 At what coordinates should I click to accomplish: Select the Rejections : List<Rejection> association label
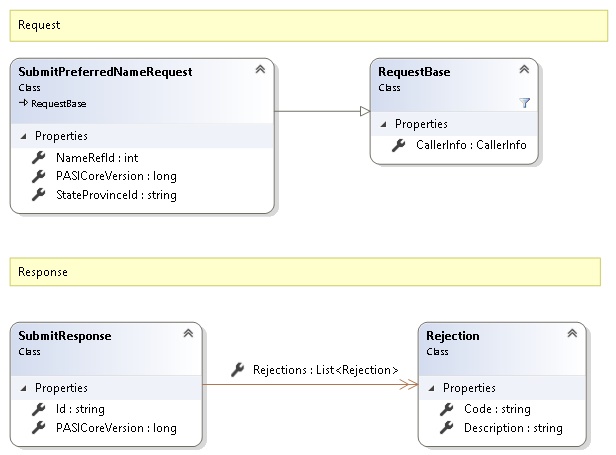pyautogui.click(x=325, y=370)
